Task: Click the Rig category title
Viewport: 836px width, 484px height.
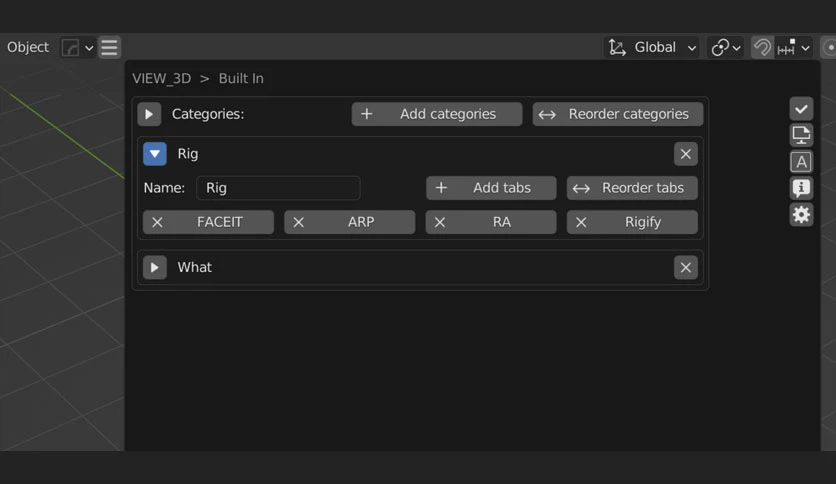Action: (x=188, y=154)
